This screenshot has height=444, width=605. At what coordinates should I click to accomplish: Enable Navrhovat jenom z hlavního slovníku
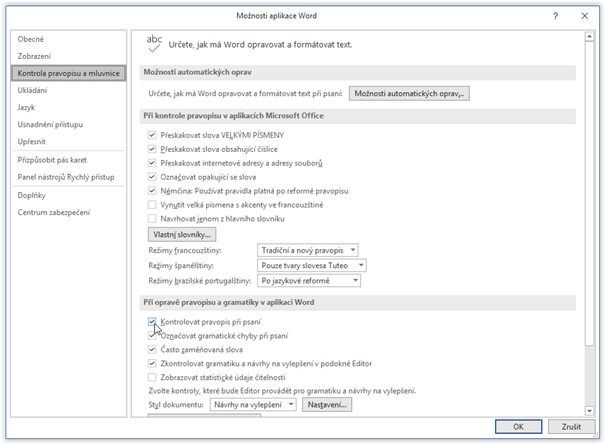[x=152, y=218]
